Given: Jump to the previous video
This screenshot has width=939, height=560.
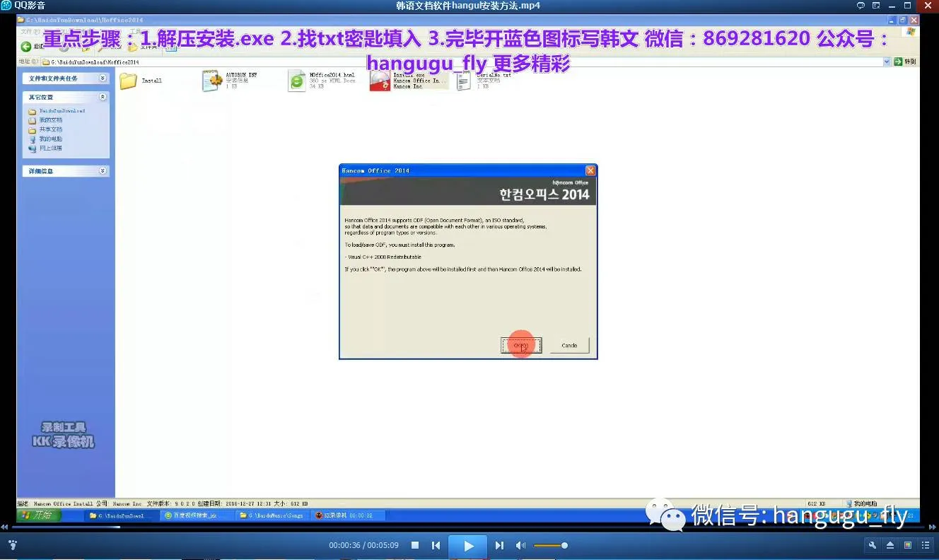Looking at the screenshot, I should pos(436,545).
